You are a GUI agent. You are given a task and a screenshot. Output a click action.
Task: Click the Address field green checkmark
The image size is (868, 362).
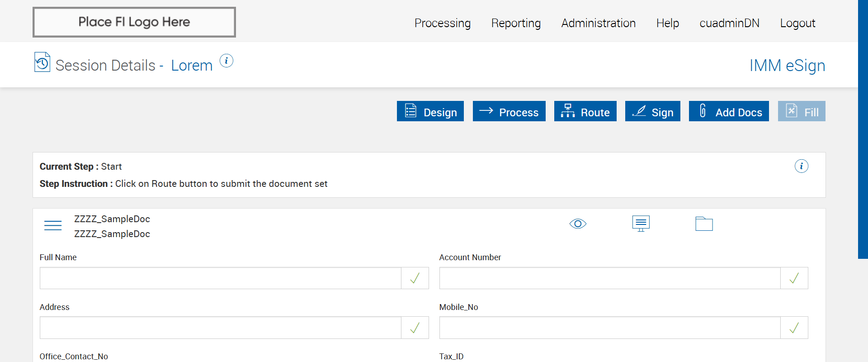coord(415,328)
